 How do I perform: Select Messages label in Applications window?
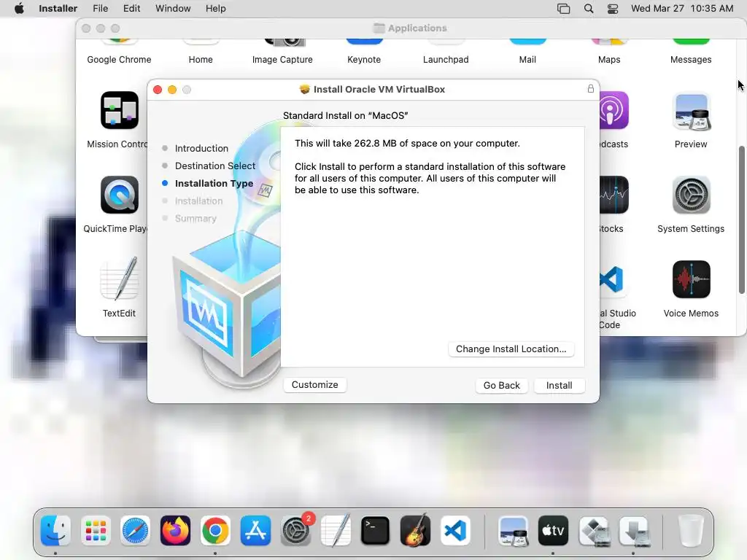[x=690, y=60]
